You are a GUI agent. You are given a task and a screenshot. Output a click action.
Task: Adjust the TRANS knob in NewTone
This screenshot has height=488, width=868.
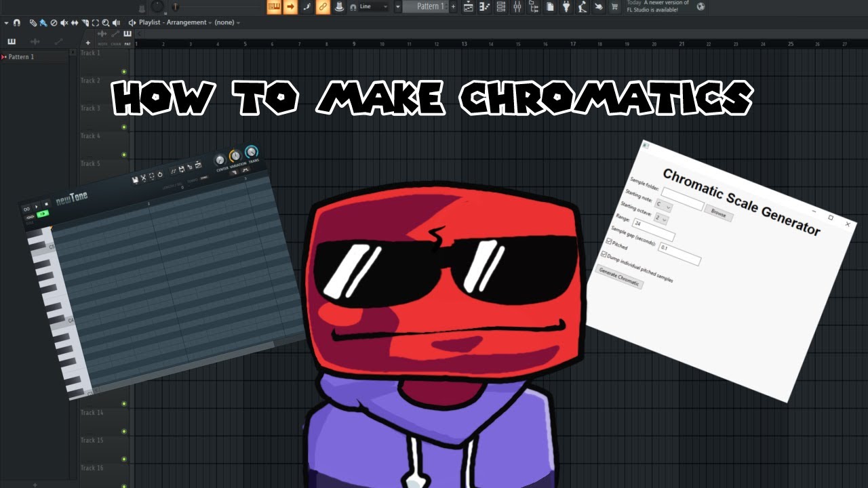pyautogui.click(x=252, y=152)
